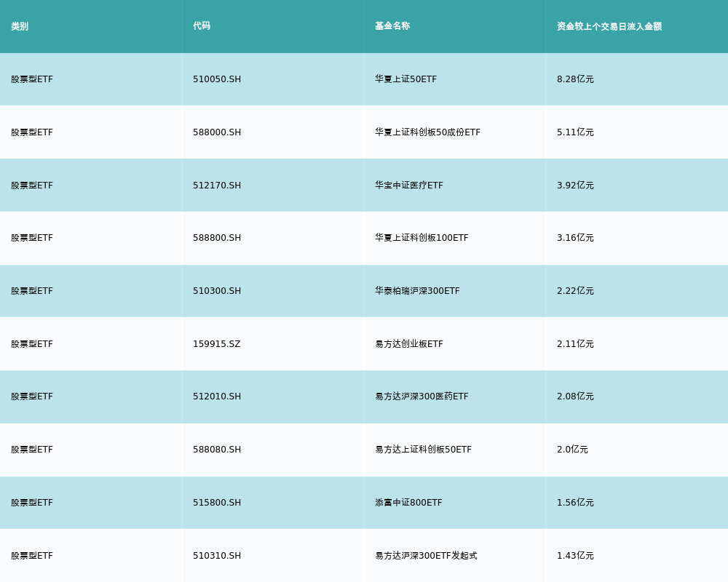The width and height of the screenshot is (728, 582).
Task: Click 股票型ETF in the 159915.SZ row
Action: point(32,344)
